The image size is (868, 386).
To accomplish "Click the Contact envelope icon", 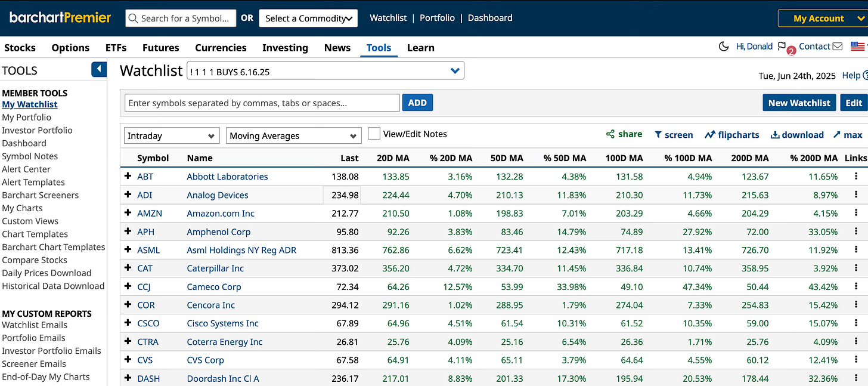I will pyautogui.click(x=837, y=47).
